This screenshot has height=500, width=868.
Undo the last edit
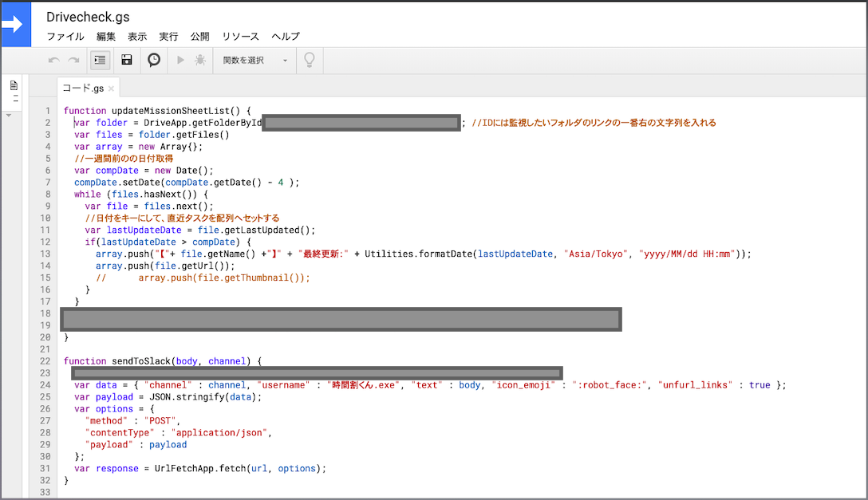tap(53, 60)
